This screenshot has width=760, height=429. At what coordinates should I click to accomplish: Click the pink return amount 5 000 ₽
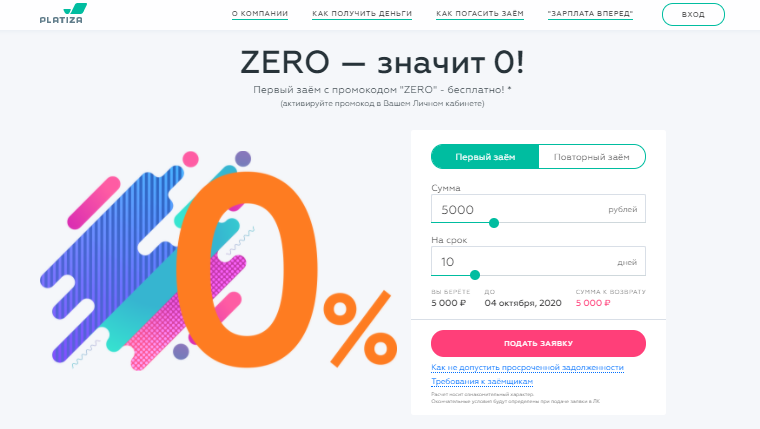tap(593, 303)
